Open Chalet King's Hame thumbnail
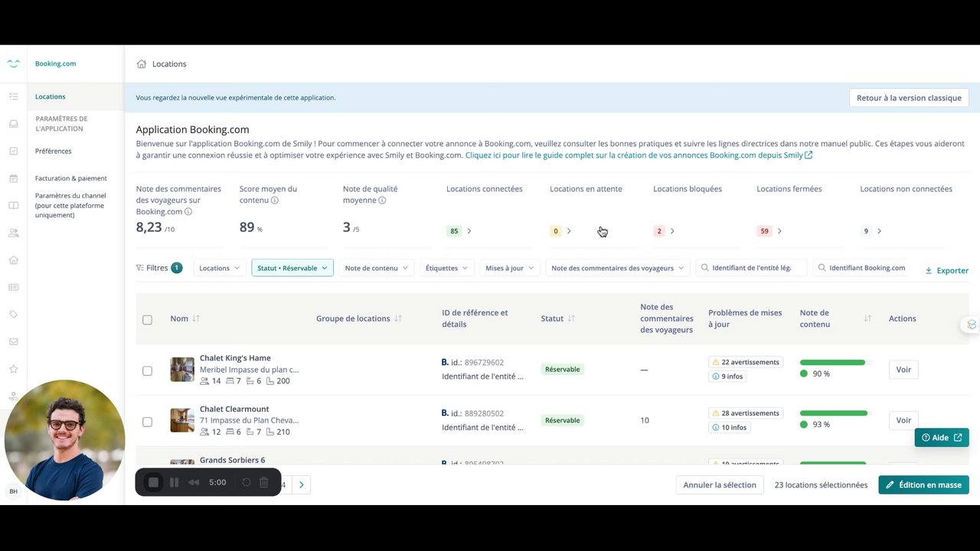The width and height of the screenshot is (980, 551). point(182,370)
